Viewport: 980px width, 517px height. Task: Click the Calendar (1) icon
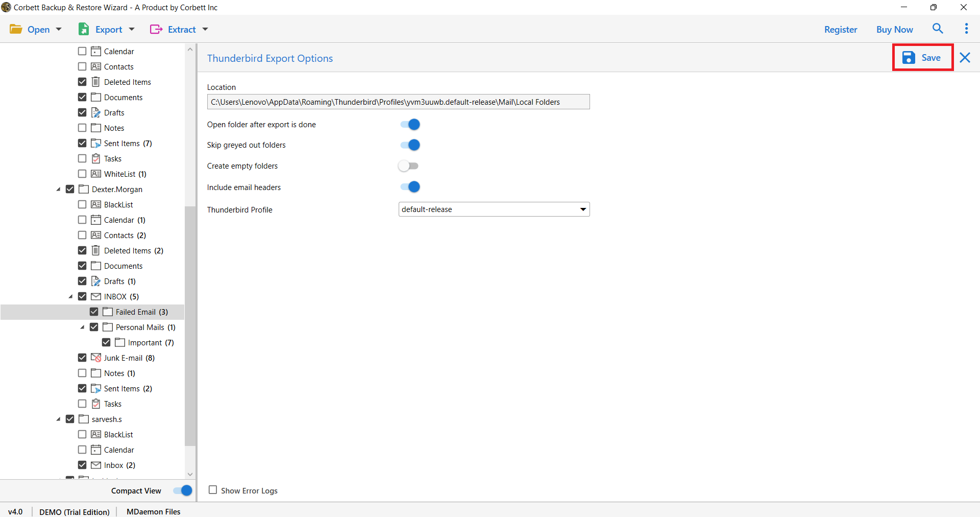96,220
